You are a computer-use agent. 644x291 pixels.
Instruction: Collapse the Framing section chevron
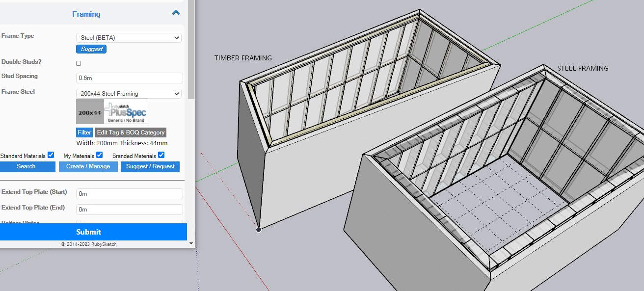tap(176, 13)
